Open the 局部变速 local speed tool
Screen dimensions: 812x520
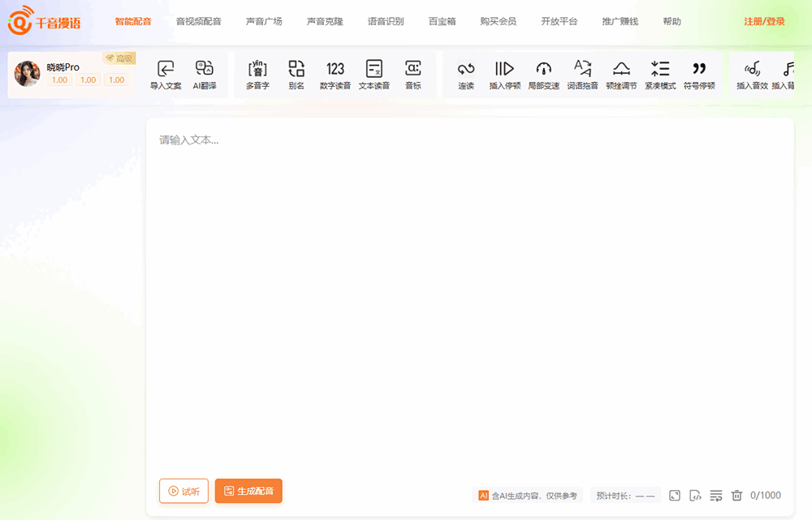[544, 75]
